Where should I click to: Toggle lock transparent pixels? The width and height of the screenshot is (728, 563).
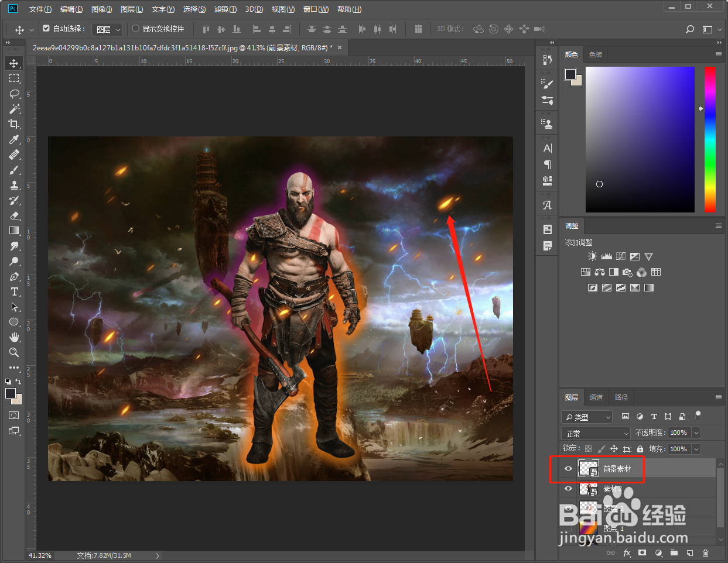588,449
